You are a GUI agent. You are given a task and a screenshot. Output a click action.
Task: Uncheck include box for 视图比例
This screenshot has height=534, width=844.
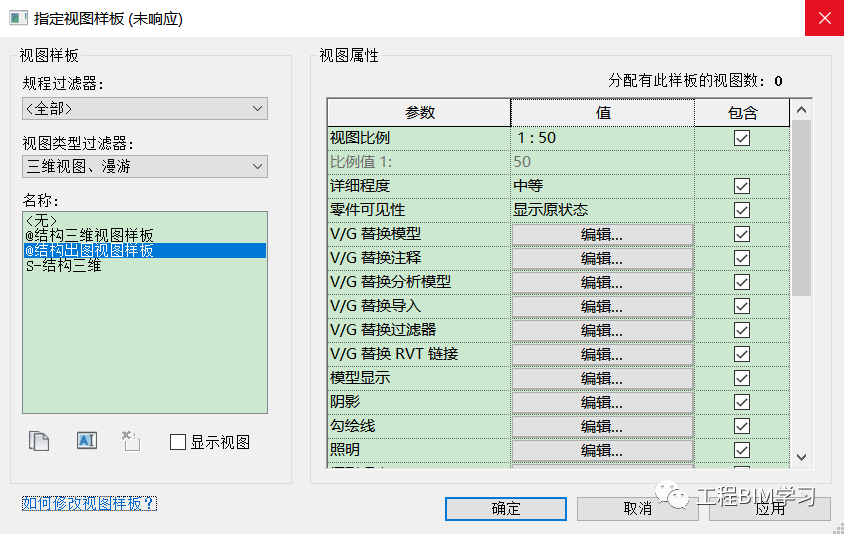coord(742,138)
